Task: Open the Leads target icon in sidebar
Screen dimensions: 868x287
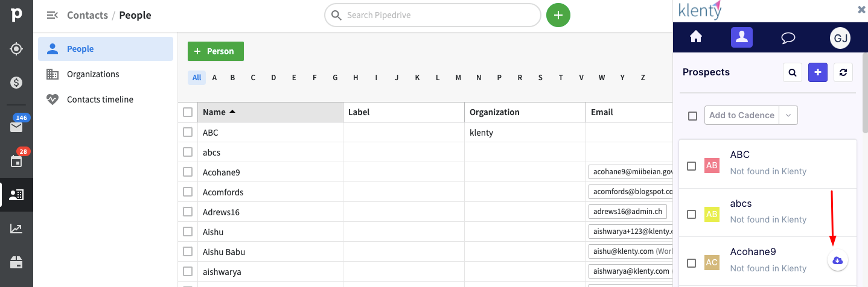Action: (x=16, y=49)
